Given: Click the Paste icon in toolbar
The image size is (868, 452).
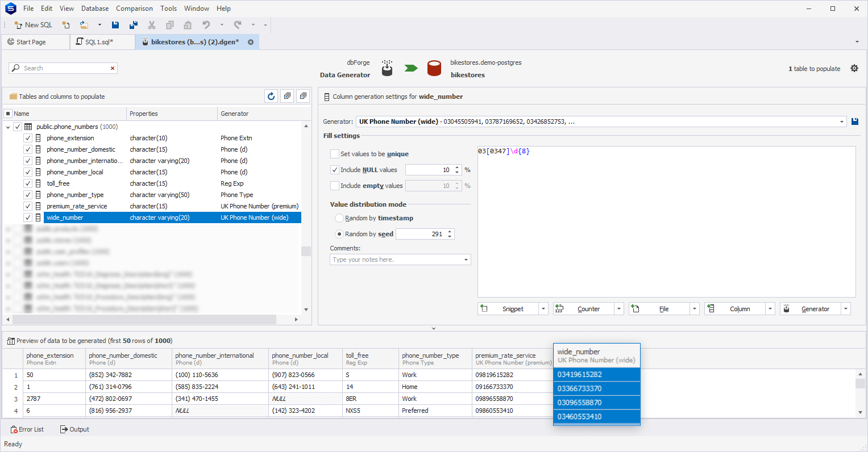Looking at the screenshot, I should pyautogui.click(x=188, y=25).
